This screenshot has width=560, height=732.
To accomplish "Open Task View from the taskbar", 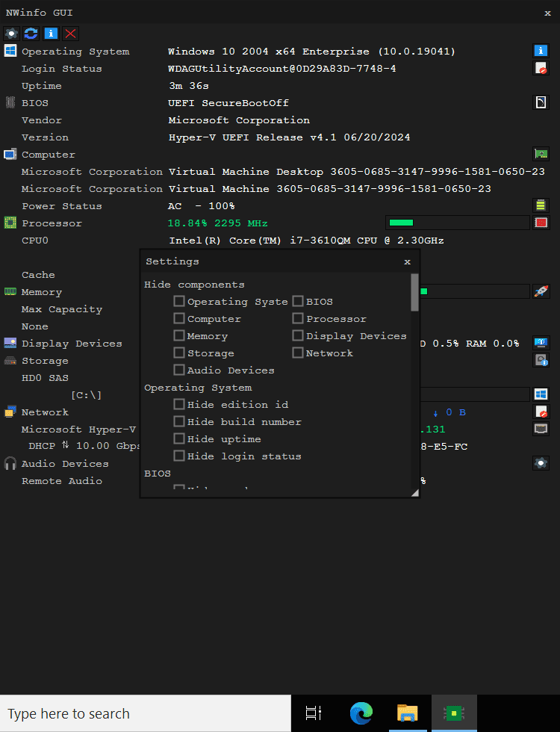I will coord(314,713).
